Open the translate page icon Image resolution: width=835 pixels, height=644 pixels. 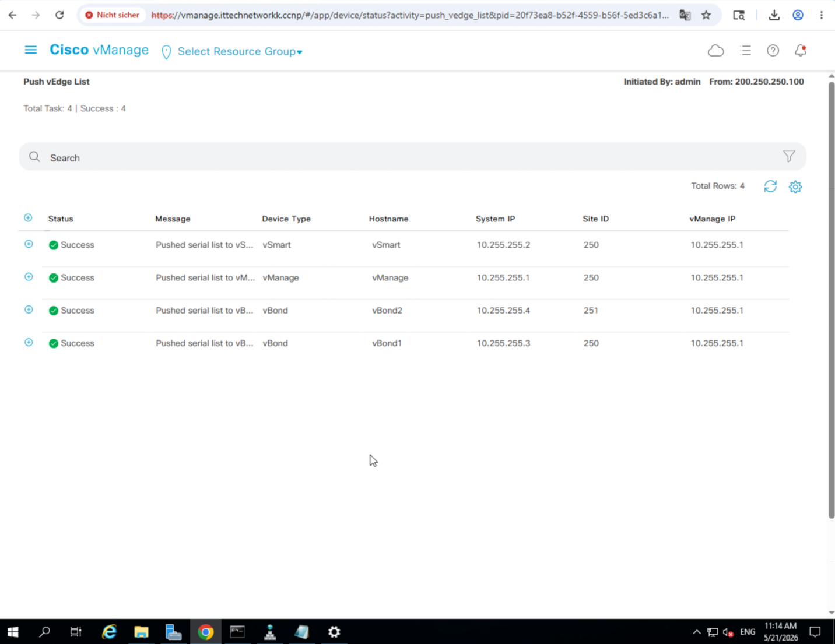click(x=685, y=15)
